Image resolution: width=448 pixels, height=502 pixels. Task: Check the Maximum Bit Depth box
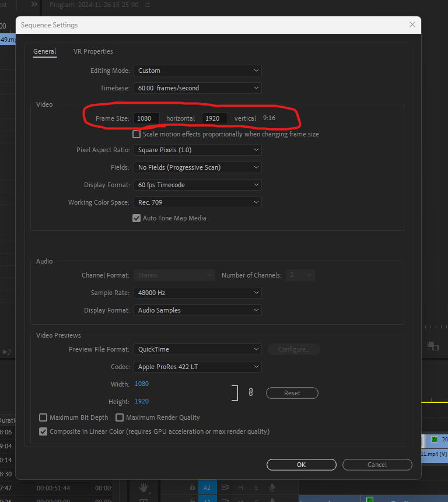pos(43,417)
